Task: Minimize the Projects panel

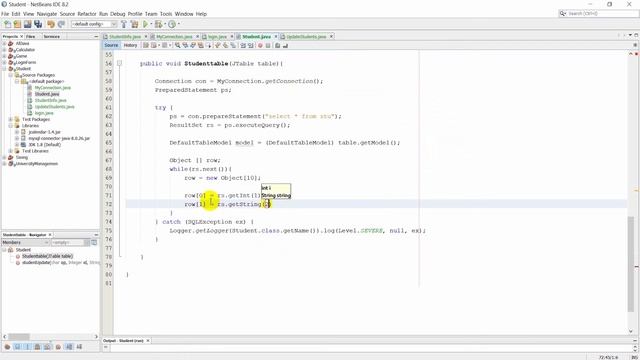Action: coord(96,36)
